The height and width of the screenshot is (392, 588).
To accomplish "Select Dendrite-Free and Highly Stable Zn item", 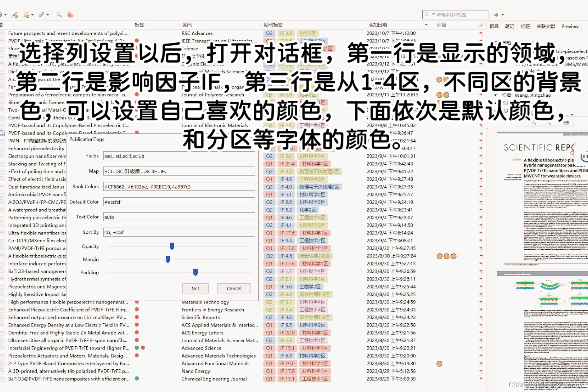I will (68, 333).
